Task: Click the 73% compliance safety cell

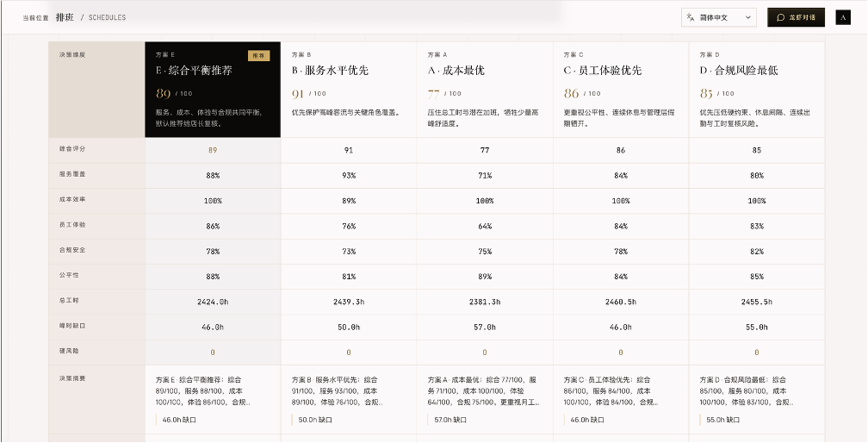Action: (x=349, y=252)
